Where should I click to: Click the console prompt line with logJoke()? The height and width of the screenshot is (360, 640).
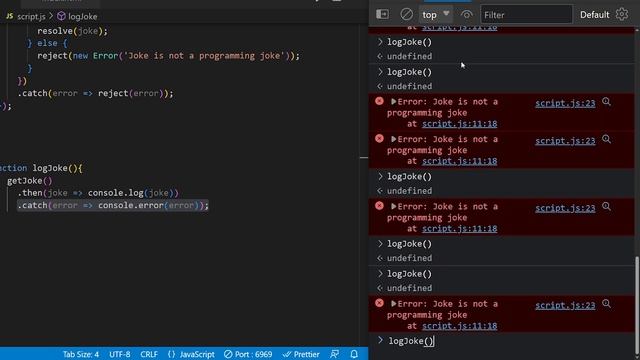(x=501, y=341)
